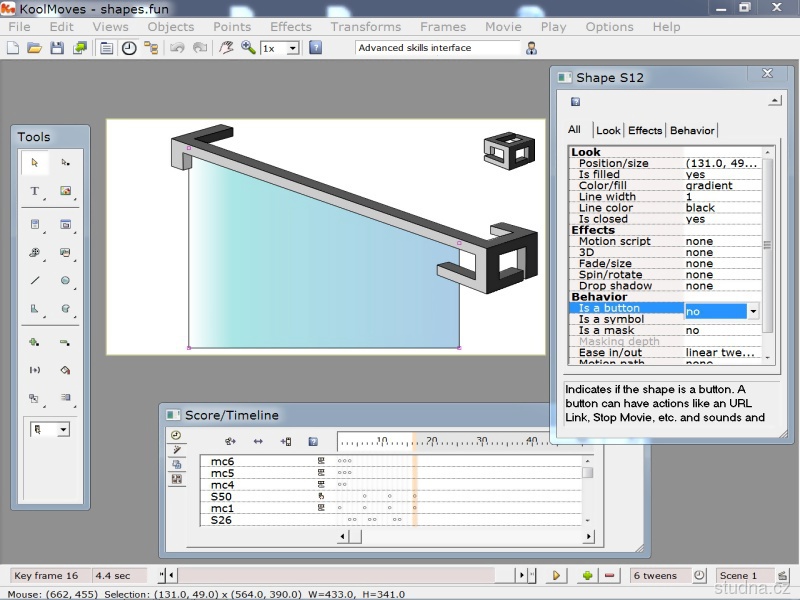Open the Transforms menu
The width and height of the screenshot is (800, 600).
[366, 27]
